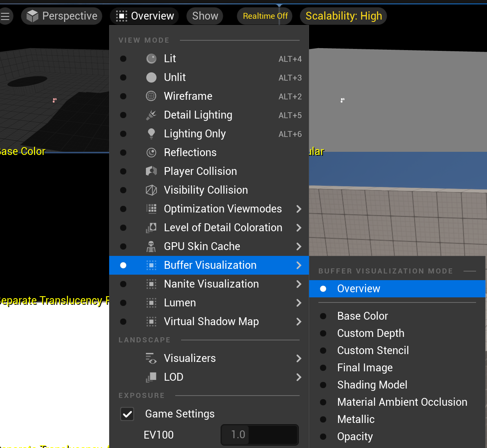Click the Lighting Only bulb icon

tap(151, 134)
